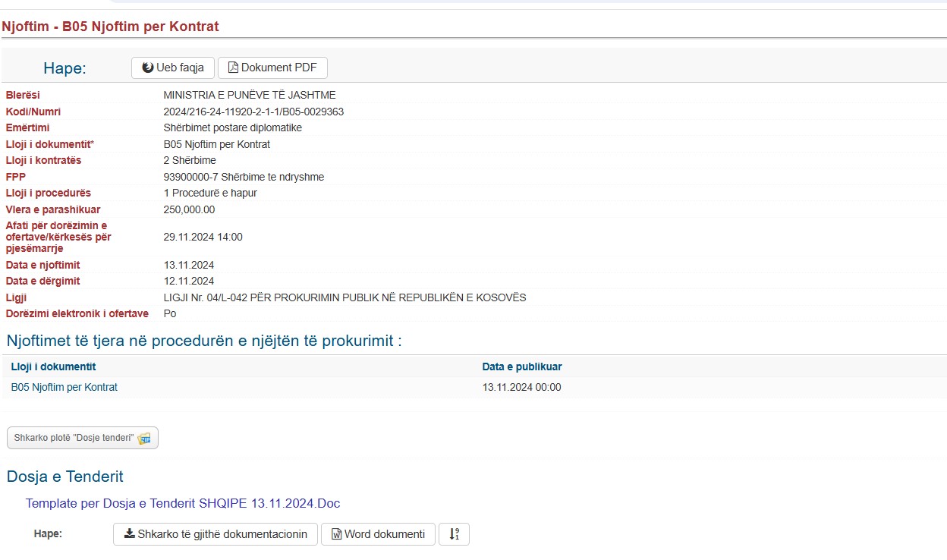Image resolution: width=947 pixels, height=560 pixels.
Task: Open the B05 Njoftim per Kontrat link in table
Action: point(64,387)
